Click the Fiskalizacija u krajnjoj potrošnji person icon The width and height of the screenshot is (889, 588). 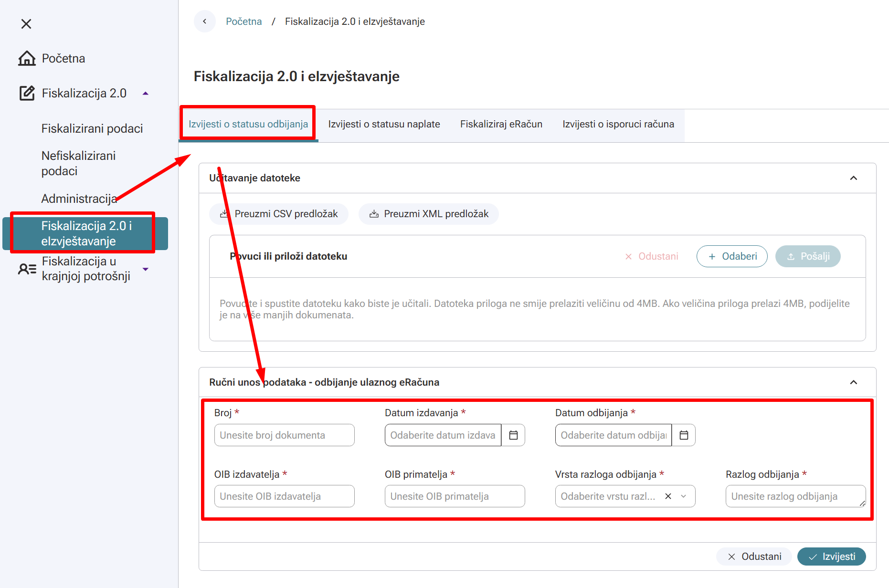click(27, 269)
